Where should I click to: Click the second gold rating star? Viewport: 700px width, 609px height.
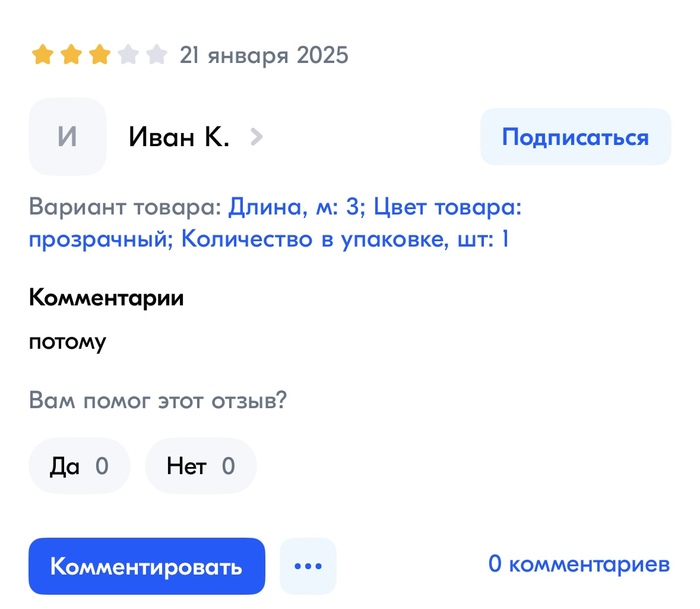tap(71, 54)
